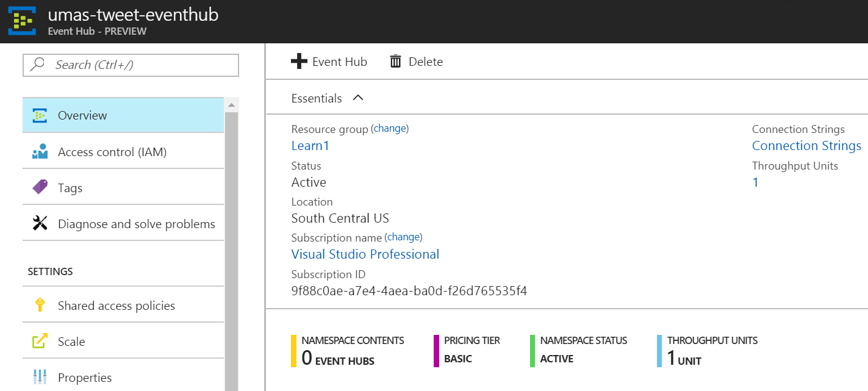Click the umas-tweet-eventhub title
Screen dimensions: 868x391
[x=133, y=15]
